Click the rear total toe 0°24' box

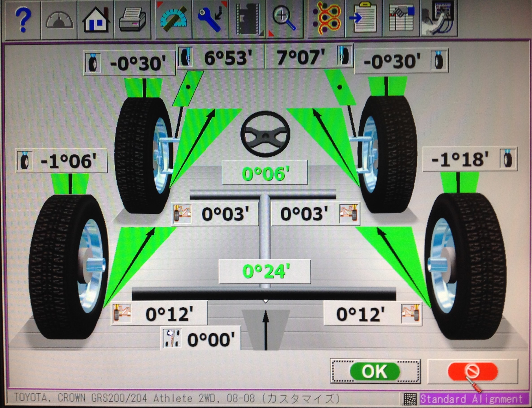(265, 272)
